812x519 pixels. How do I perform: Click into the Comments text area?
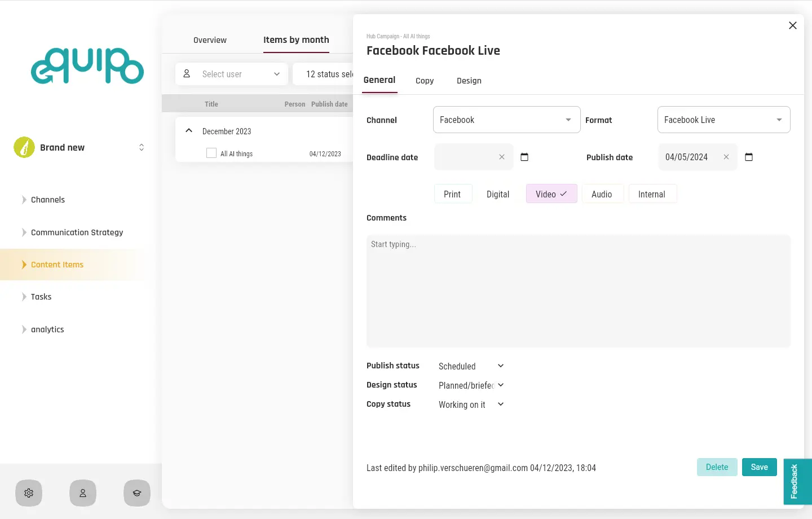click(579, 291)
